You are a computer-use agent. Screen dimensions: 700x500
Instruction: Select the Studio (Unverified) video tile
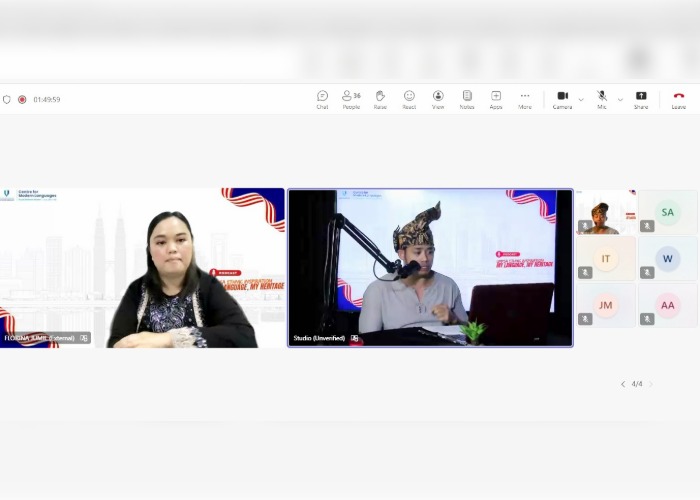point(430,267)
